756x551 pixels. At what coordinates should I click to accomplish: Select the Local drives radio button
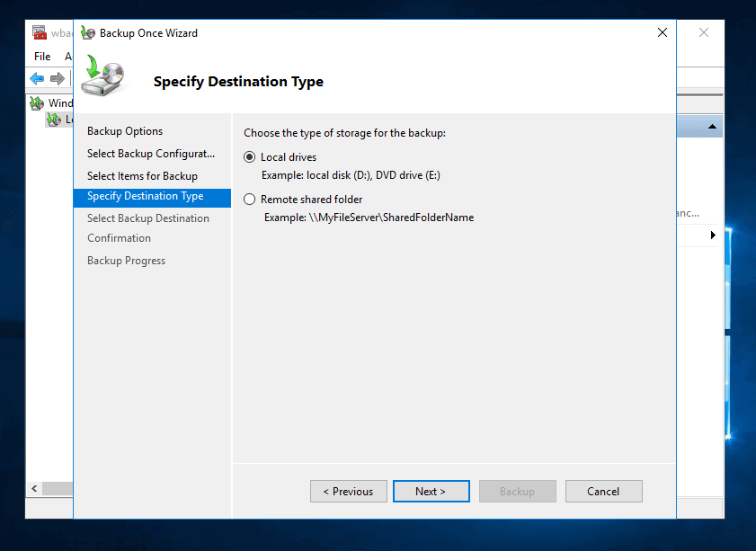click(x=250, y=157)
